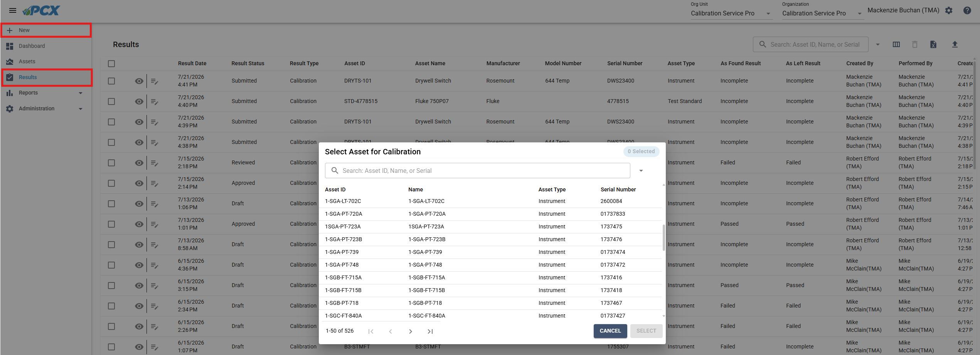This screenshot has width=980, height=355.
Task: Click the upload icon in Results toolbar
Action: [x=955, y=44]
